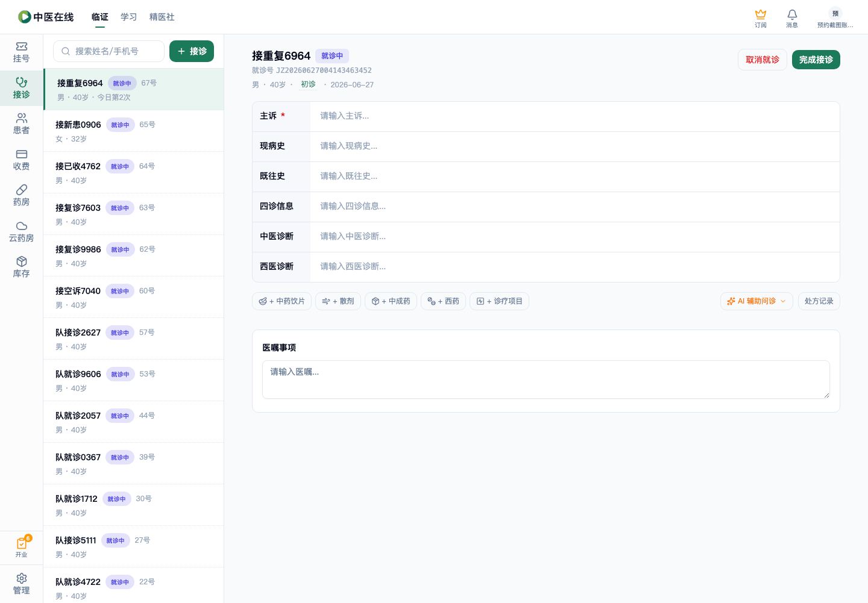Click the search magnifier icon
The height and width of the screenshot is (603, 868).
pyautogui.click(x=66, y=51)
